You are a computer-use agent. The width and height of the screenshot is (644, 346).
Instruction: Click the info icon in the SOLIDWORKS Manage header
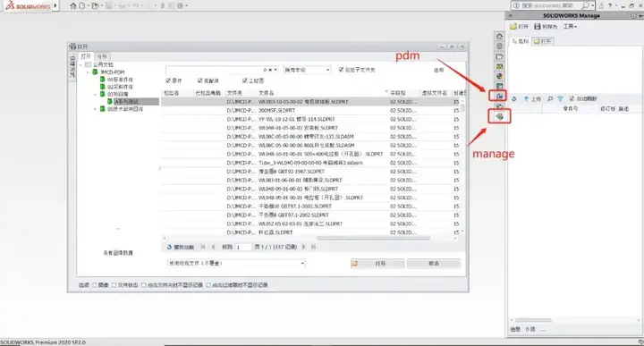[x=634, y=15]
